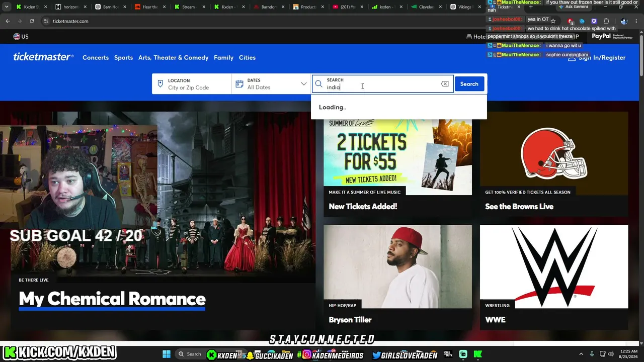Open the teal app icon in taskbar
The image size is (644, 362).
click(x=463, y=354)
